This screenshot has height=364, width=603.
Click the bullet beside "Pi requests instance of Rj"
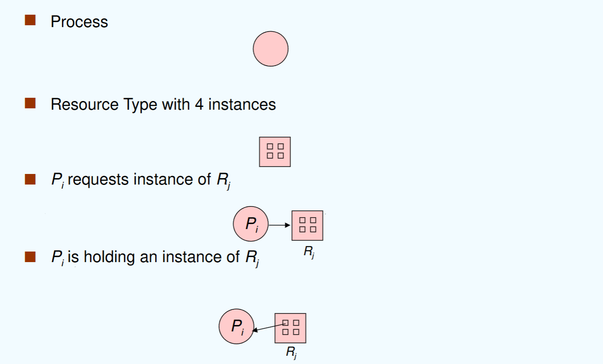(30, 179)
